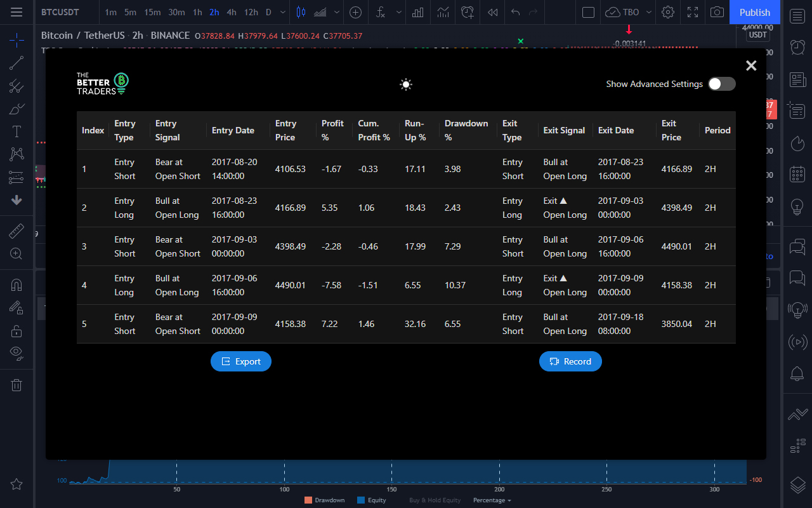Toggle the light theme sun icon
812x508 pixels.
[x=406, y=84]
